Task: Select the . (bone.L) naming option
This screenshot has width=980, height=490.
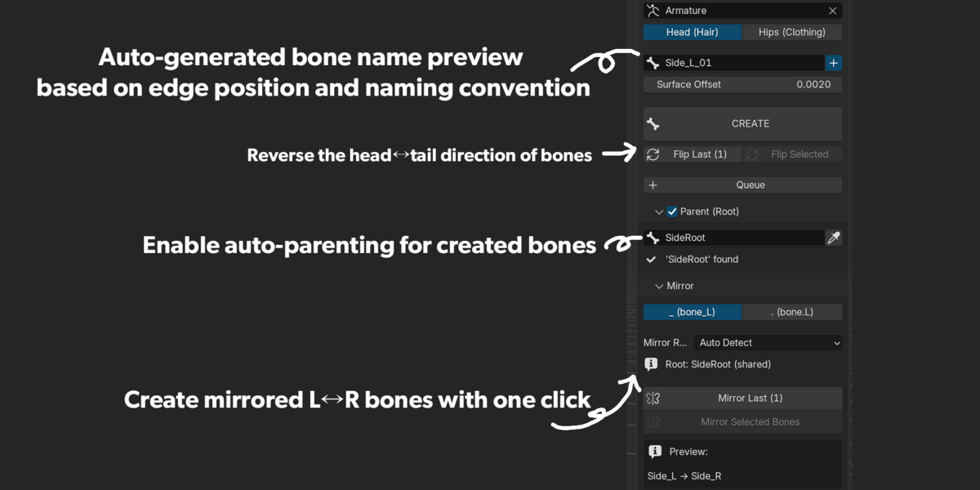Action: click(x=792, y=312)
